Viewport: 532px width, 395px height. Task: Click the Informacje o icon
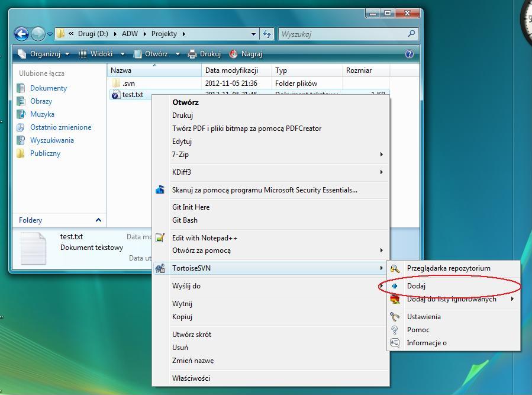pyautogui.click(x=395, y=343)
